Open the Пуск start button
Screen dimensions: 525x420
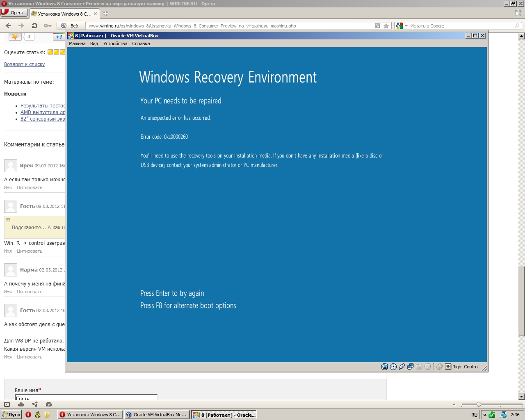click(x=11, y=415)
